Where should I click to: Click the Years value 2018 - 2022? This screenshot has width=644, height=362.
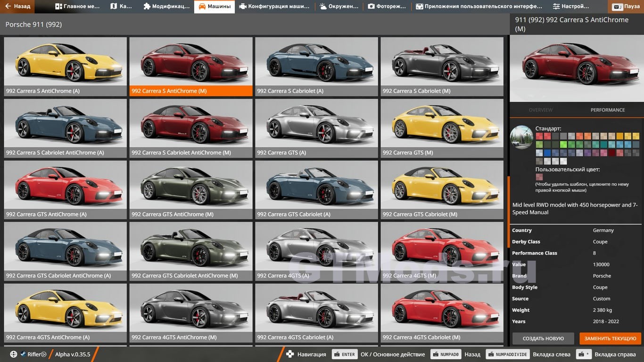click(606, 321)
